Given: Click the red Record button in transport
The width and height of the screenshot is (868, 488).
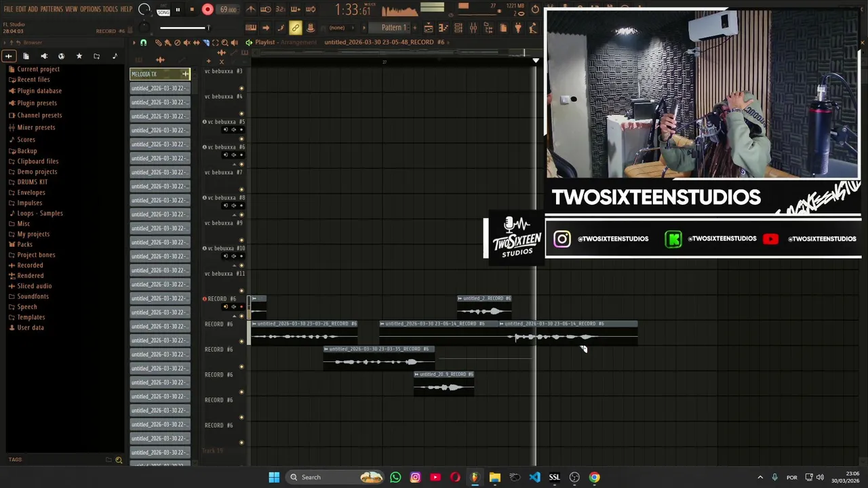Looking at the screenshot, I should 208,9.
